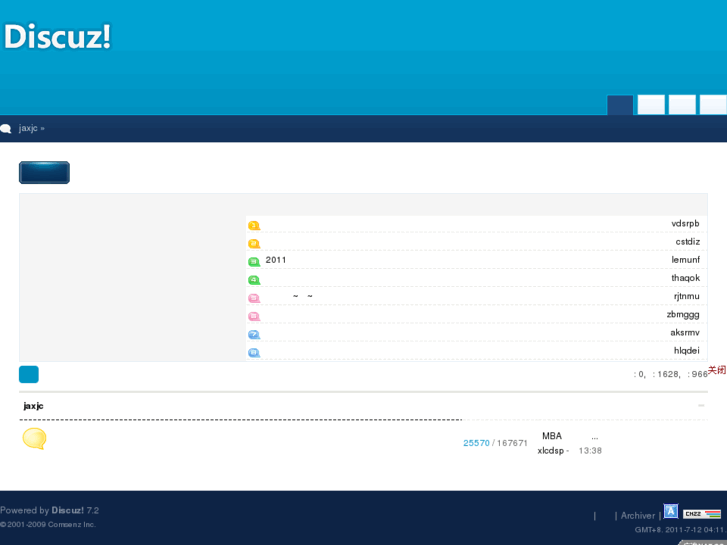
Task: Click the Discuz! link in the footer
Action: tap(68, 510)
